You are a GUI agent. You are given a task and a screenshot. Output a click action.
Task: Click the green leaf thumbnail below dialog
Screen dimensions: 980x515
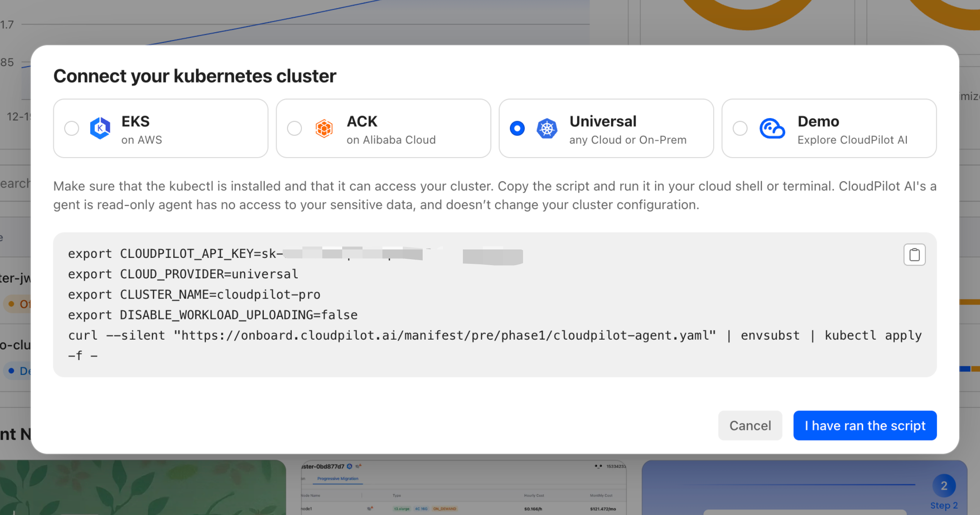143,487
